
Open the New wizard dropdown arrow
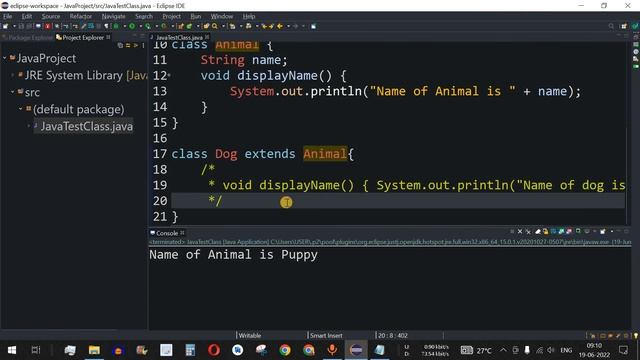pos(14,26)
